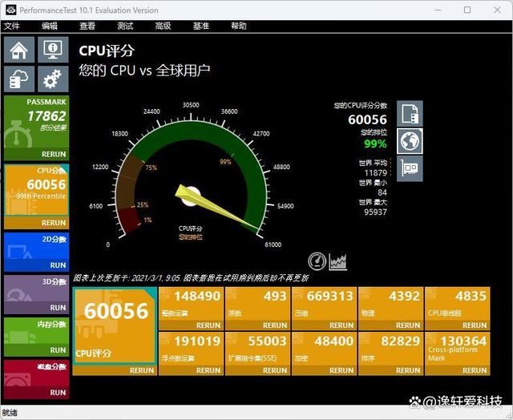The image size is (513, 420).
Task: Click RUN on the 3D分数 tile
Action: (x=58, y=308)
